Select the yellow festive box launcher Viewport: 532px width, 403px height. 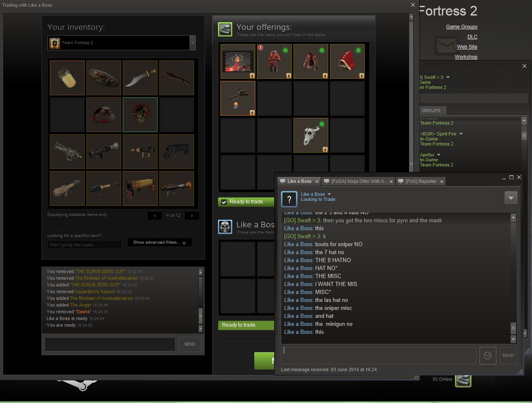(140, 188)
